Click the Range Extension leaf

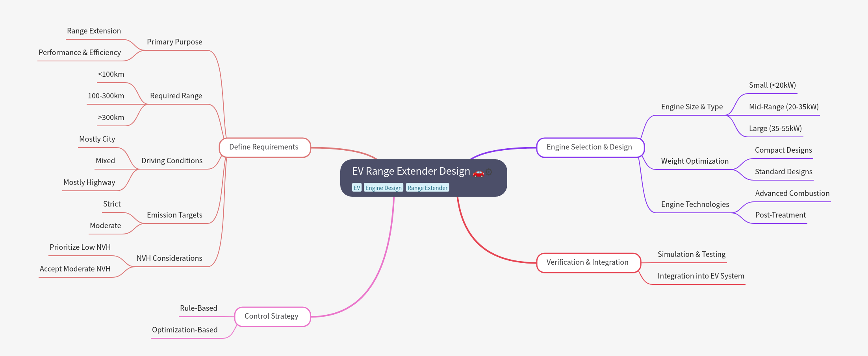point(94,31)
